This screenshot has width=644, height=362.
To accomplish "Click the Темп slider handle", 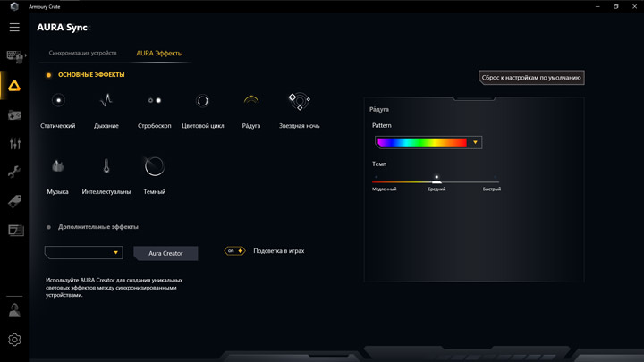I will tap(436, 181).
